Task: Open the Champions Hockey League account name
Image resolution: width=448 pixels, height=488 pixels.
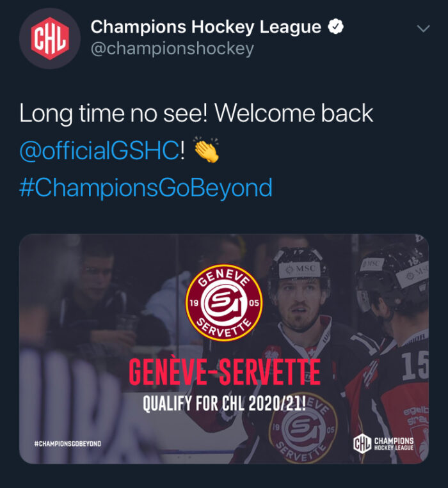Action: [x=205, y=27]
